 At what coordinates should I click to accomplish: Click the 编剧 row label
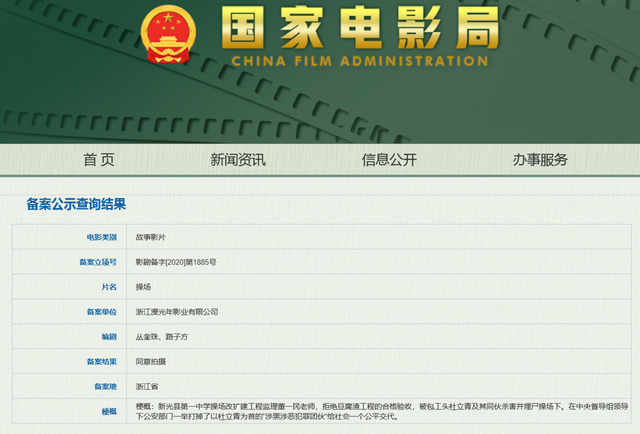coord(108,336)
